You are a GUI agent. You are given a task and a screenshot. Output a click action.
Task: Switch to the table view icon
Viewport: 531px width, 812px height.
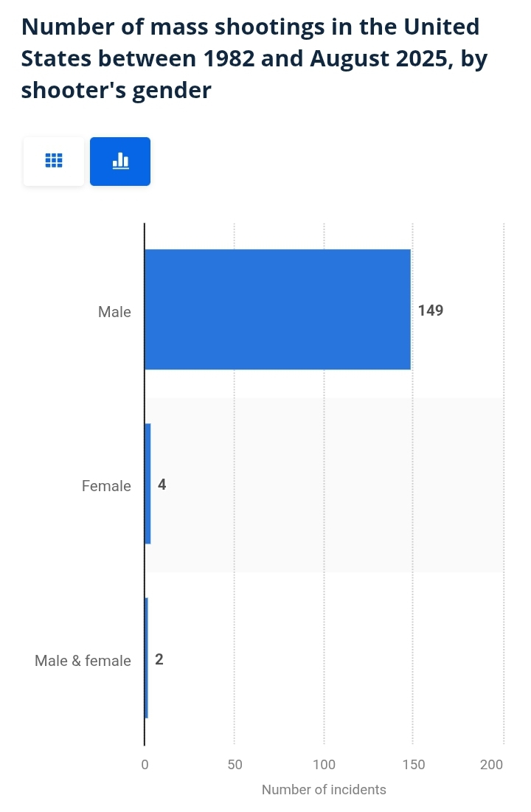pos(54,161)
